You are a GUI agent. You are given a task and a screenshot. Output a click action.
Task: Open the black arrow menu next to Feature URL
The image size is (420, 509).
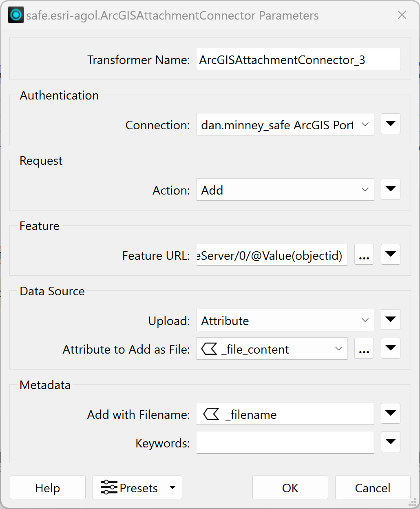391,254
